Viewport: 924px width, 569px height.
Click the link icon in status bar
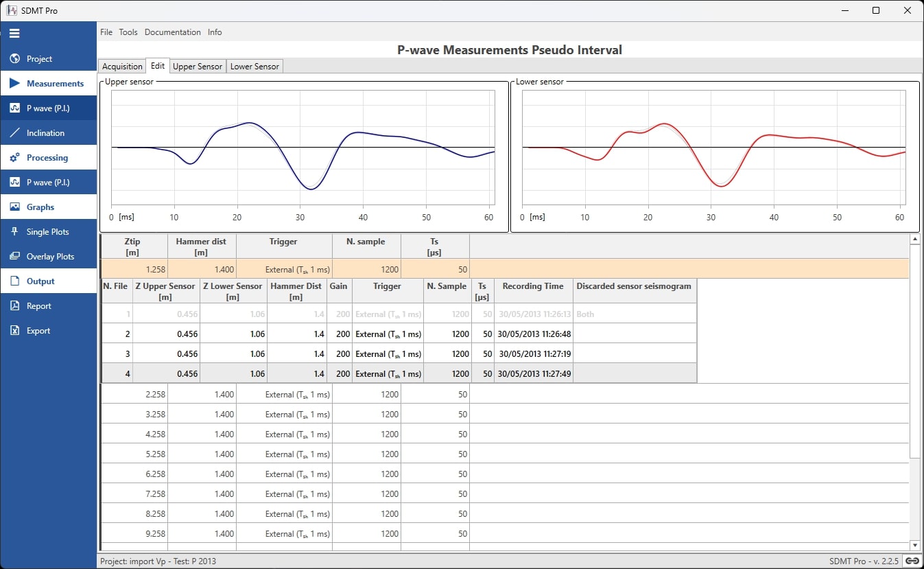coord(912,561)
